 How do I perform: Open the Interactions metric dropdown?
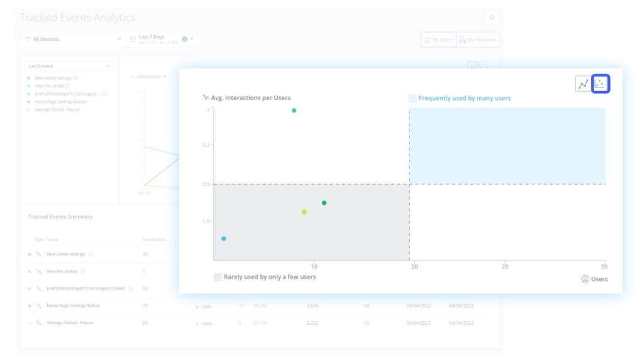click(x=148, y=77)
